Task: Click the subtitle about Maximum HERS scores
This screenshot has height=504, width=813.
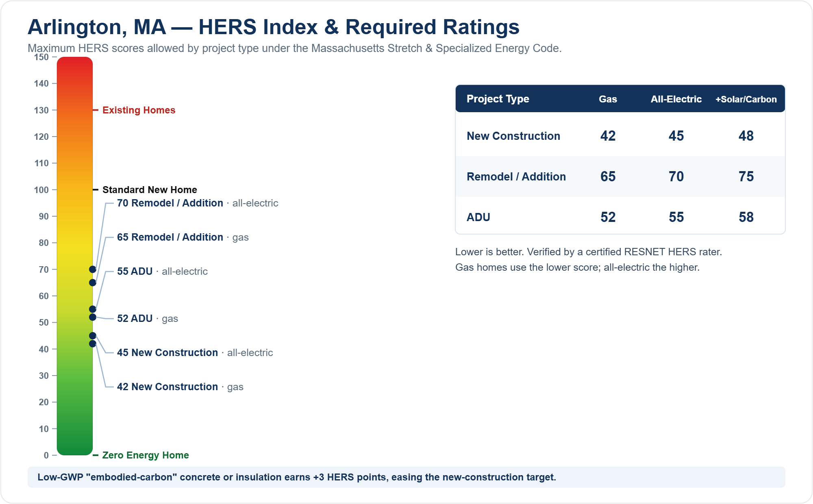Action: pyautogui.click(x=295, y=48)
